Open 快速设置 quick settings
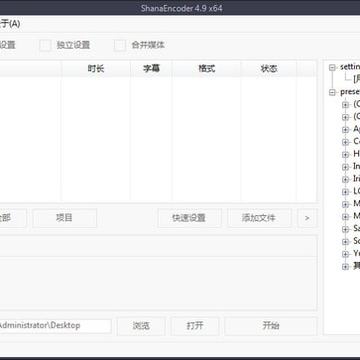Image resolution: width=360 pixels, height=360 pixels. [189, 218]
